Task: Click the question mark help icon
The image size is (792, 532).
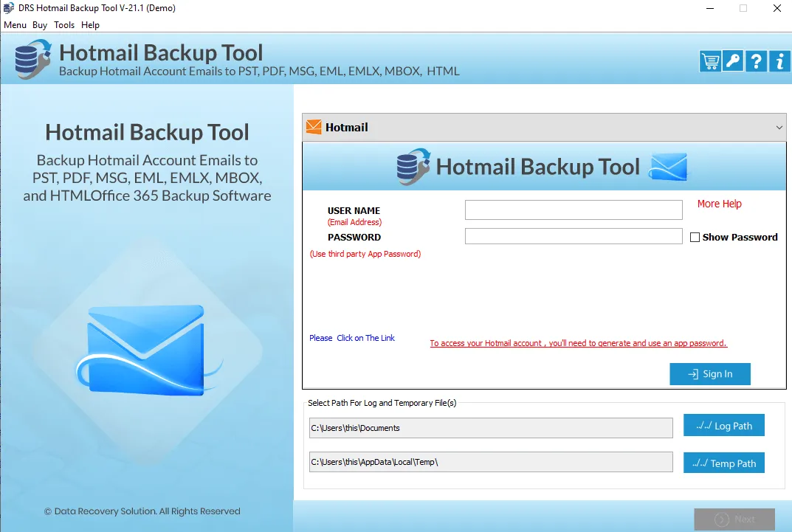Action: pyautogui.click(x=756, y=61)
